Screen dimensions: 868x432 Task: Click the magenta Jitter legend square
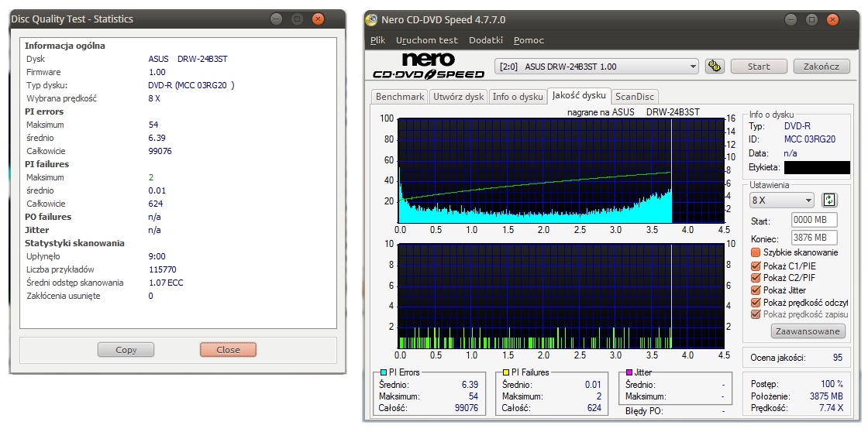[x=629, y=373]
